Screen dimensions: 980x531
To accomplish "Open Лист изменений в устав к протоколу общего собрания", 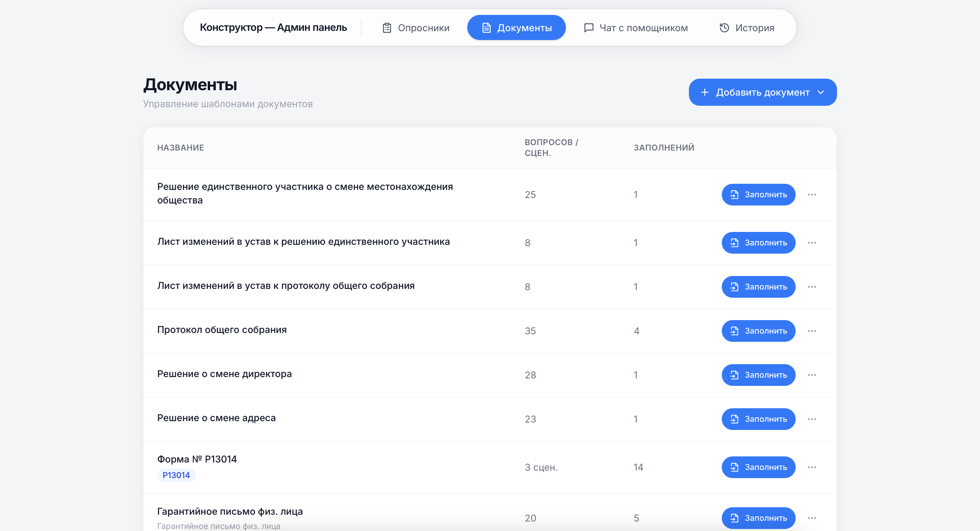I will pyautogui.click(x=286, y=286).
